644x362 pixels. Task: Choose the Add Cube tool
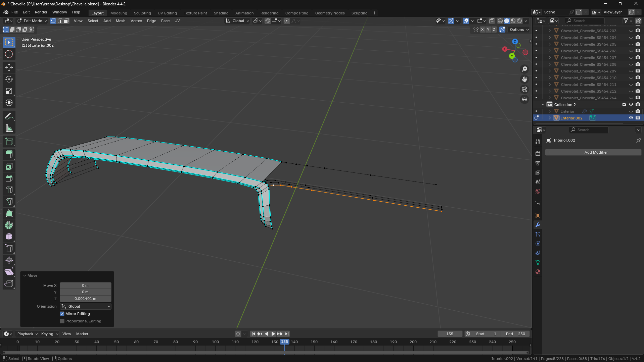click(x=9, y=142)
